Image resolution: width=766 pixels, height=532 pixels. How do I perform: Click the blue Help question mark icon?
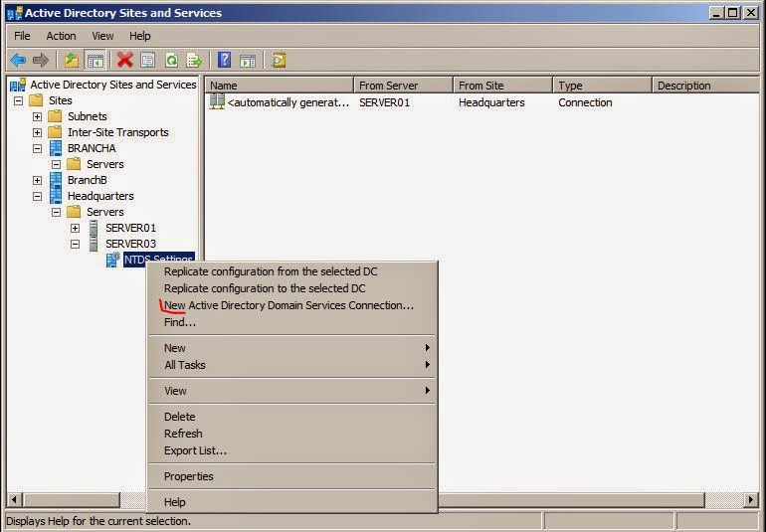pos(224,60)
